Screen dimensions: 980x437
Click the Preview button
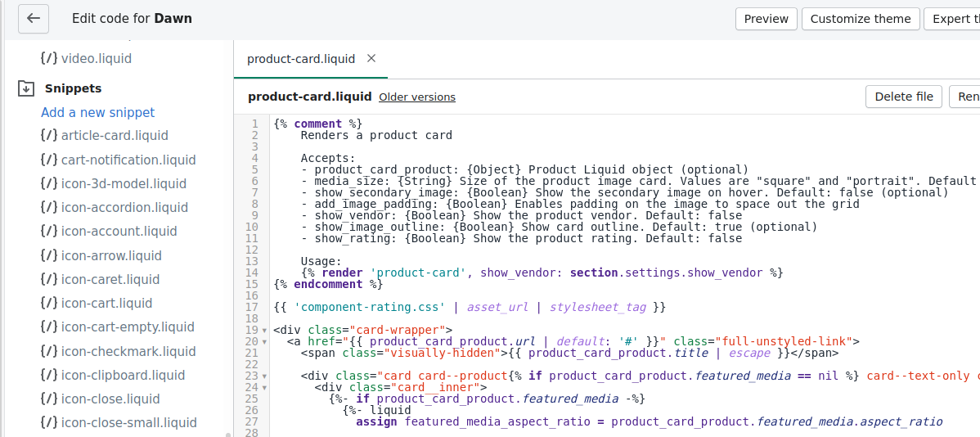coord(766,19)
